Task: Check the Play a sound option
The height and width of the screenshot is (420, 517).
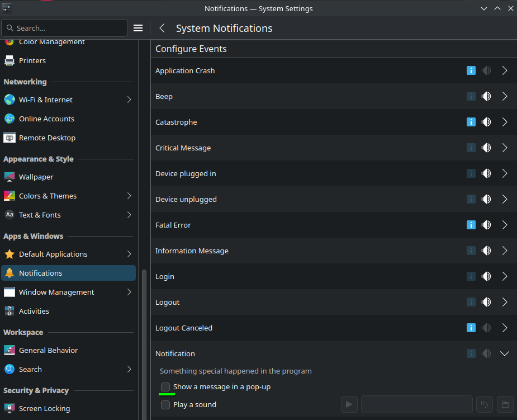Action: [x=165, y=405]
